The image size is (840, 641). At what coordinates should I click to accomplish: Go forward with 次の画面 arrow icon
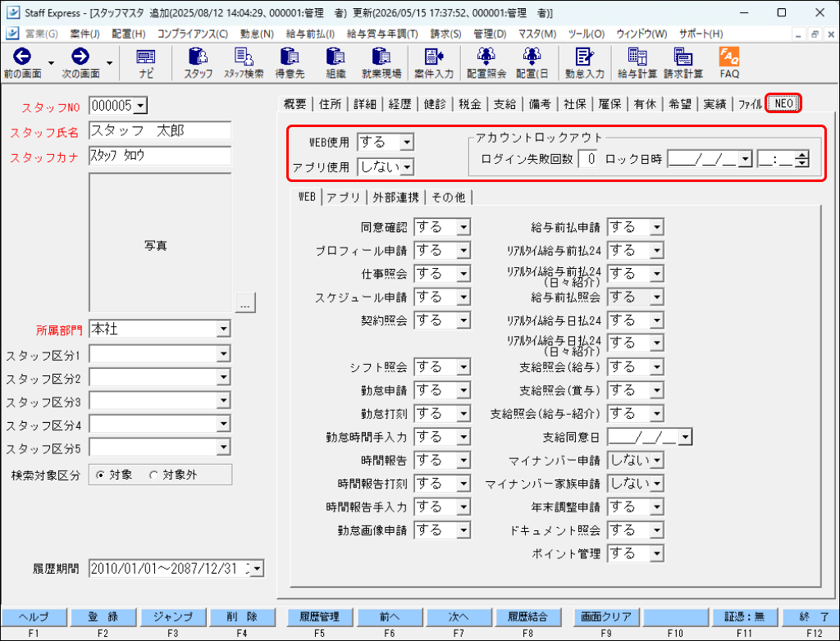(80, 57)
